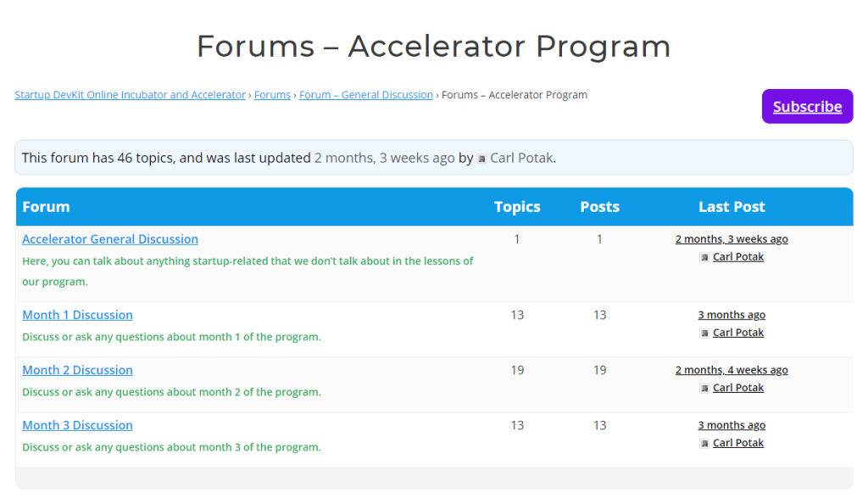Open the Startup DevKit Online Incubator breadcrumb link
Image resolution: width=868 pixels, height=498 pixels.
point(130,94)
